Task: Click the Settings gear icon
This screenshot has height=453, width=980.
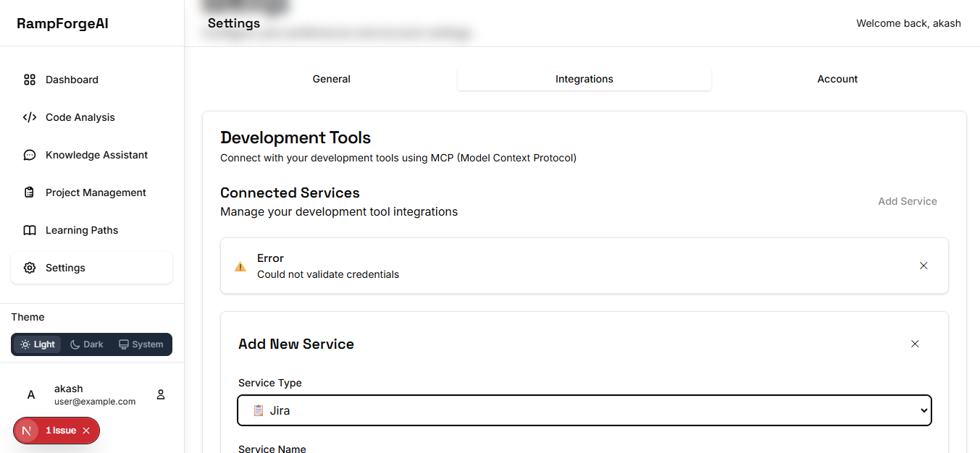Action: coord(30,268)
